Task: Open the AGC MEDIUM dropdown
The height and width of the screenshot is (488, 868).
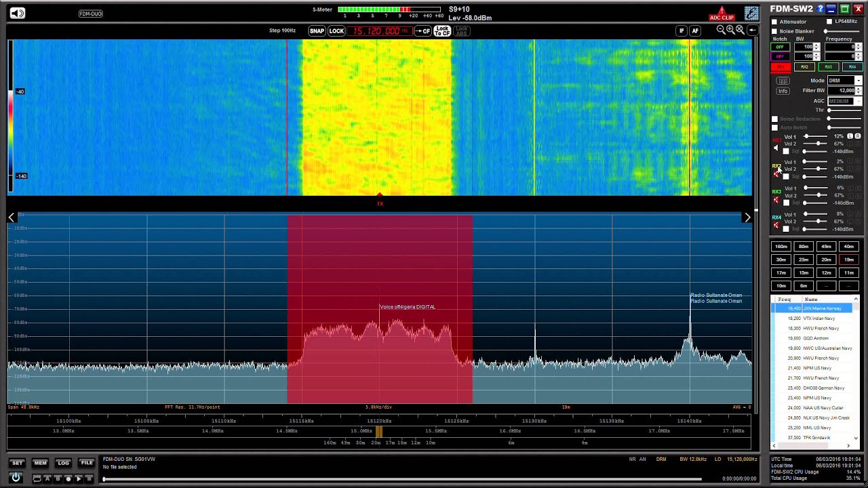Action: click(x=845, y=101)
